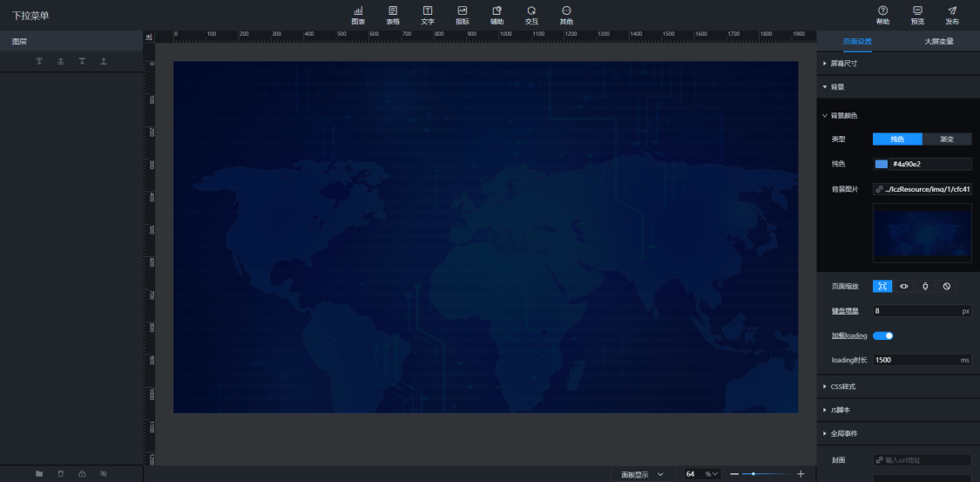Expand the CSS样式 section

click(x=843, y=386)
